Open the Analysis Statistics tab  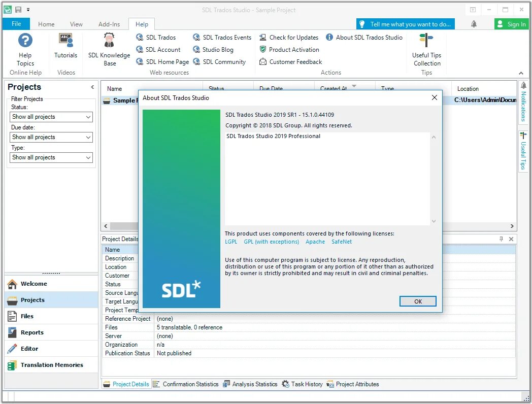point(250,384)
